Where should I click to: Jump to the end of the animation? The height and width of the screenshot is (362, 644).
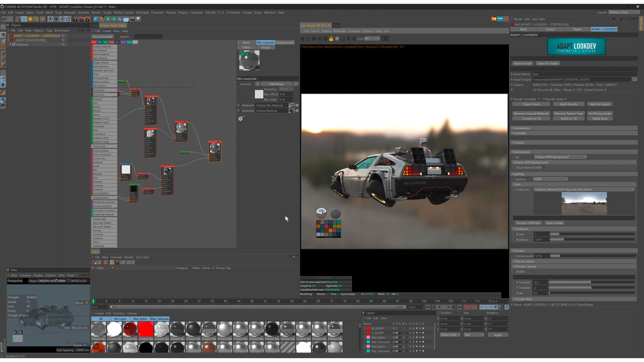[460, 307]
